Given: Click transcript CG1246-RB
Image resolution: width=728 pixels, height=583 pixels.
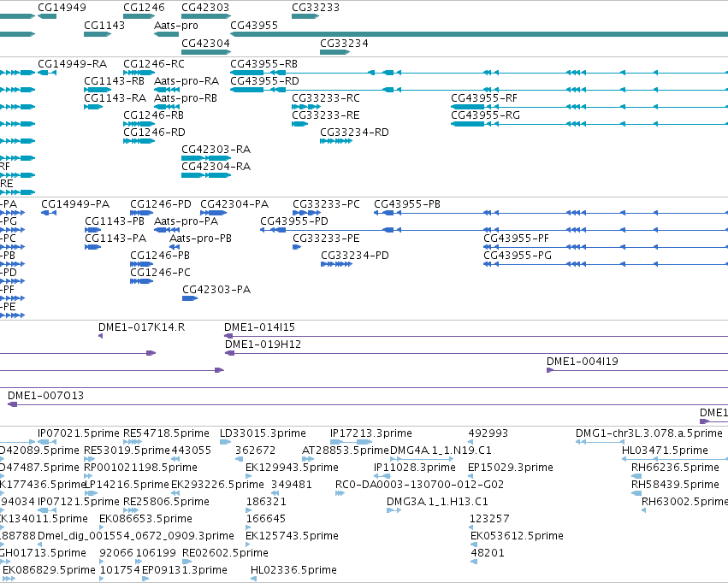Looking at the screenshot, I should coord(154,115).
